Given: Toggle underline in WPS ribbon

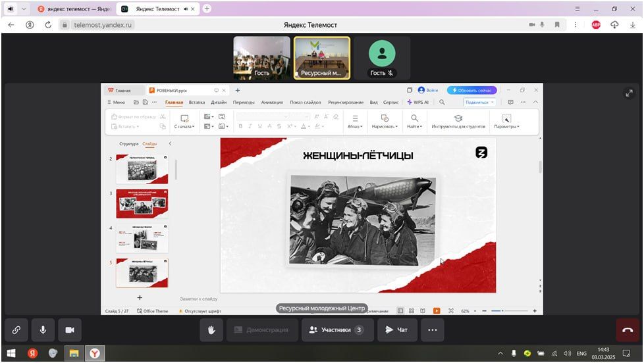Looking at the screenshot, I should tap(259, 126).
